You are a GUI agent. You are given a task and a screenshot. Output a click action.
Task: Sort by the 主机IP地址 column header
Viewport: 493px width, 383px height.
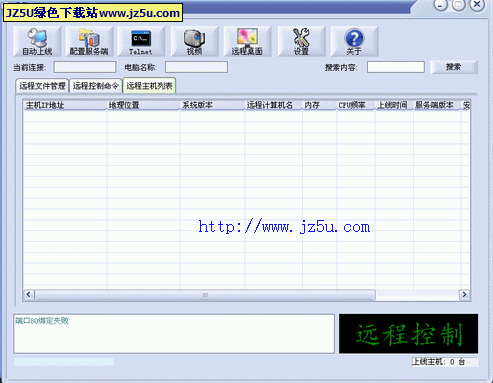64,105
